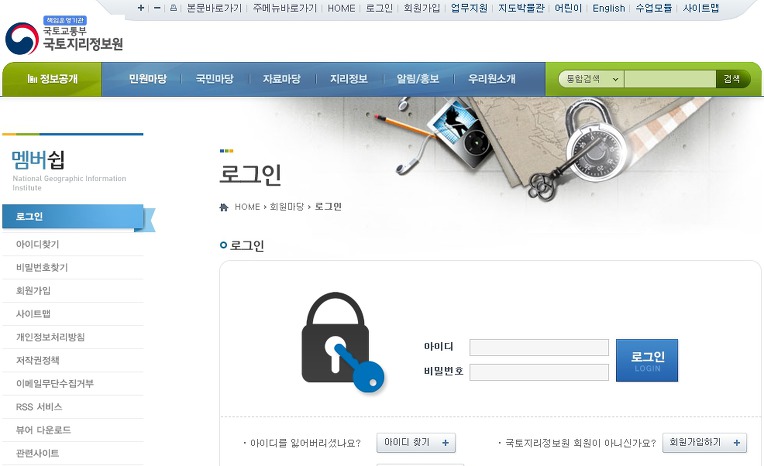This screenshot has height=466, width=764.
Task: Open the 통합검색 dropdown
Action: pyautogui.click(x=591, y=79)
